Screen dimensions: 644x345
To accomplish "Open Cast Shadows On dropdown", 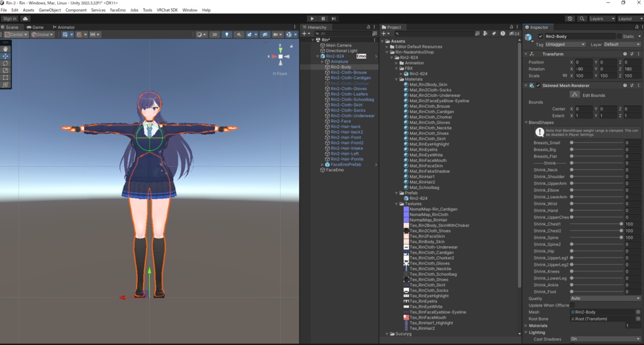I will 606,339.
